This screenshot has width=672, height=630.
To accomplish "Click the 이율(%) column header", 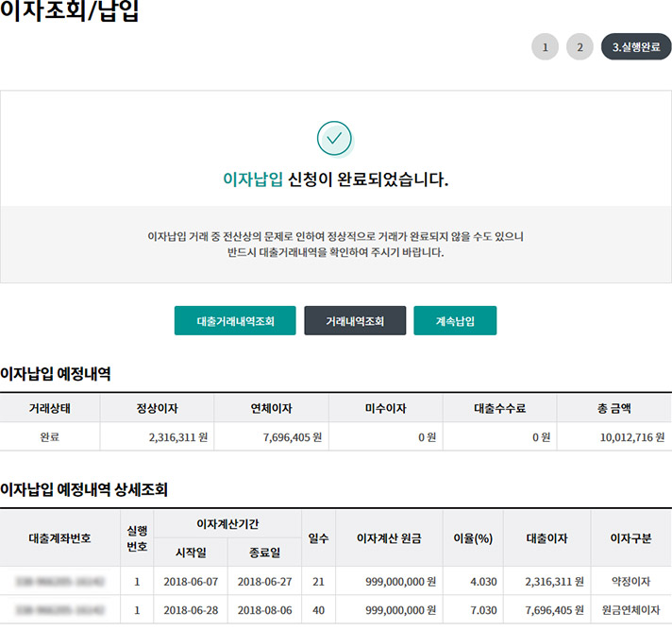I will (x=473, y=537).
